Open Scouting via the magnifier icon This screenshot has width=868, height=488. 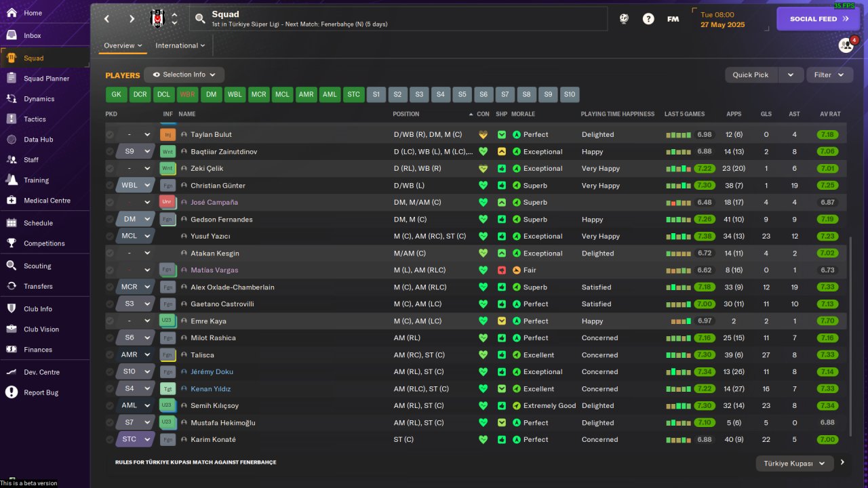click(x=12, y=266)
